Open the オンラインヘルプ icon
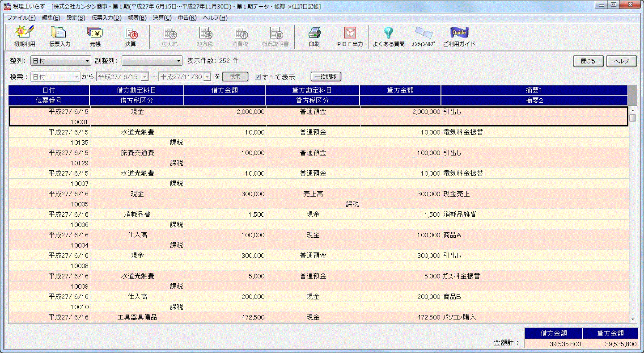 [x=423, y=36]
